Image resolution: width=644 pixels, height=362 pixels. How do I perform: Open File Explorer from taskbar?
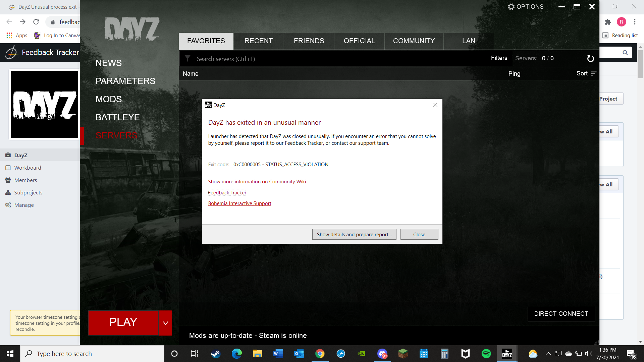(x=257, y=354)
